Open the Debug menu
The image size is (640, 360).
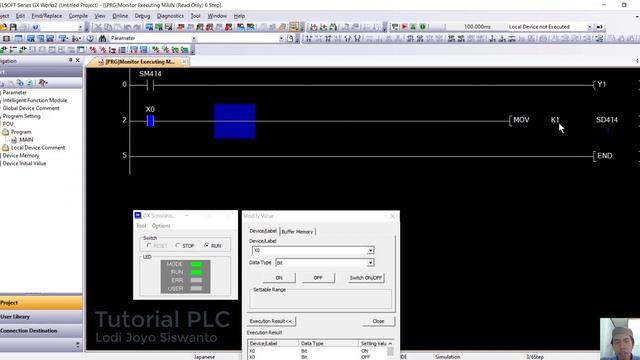point(142,16)
